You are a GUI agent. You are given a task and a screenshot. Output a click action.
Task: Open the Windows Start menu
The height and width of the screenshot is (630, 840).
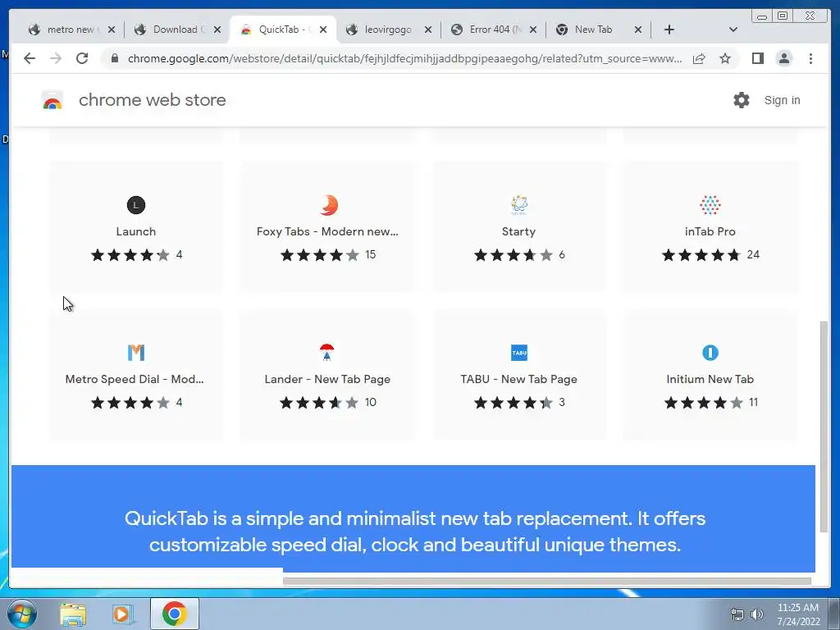click(x=22, y=614)
